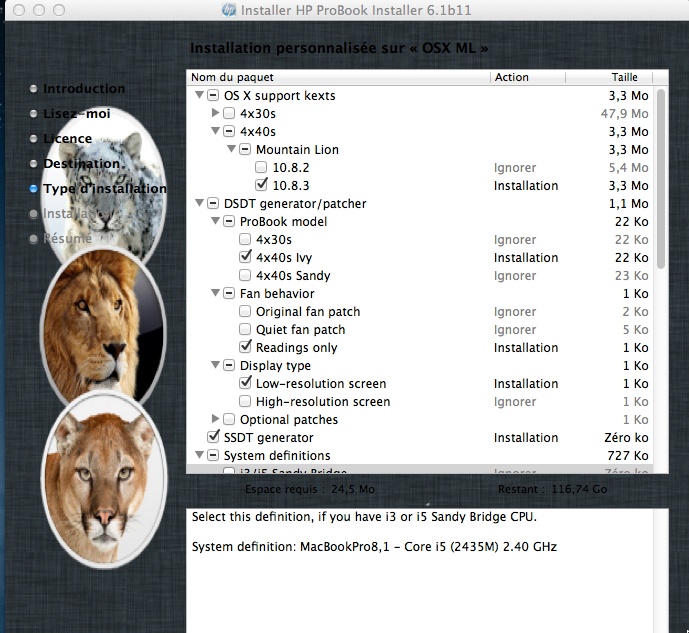Collapse the OS X support kexts group

point(199,95)
